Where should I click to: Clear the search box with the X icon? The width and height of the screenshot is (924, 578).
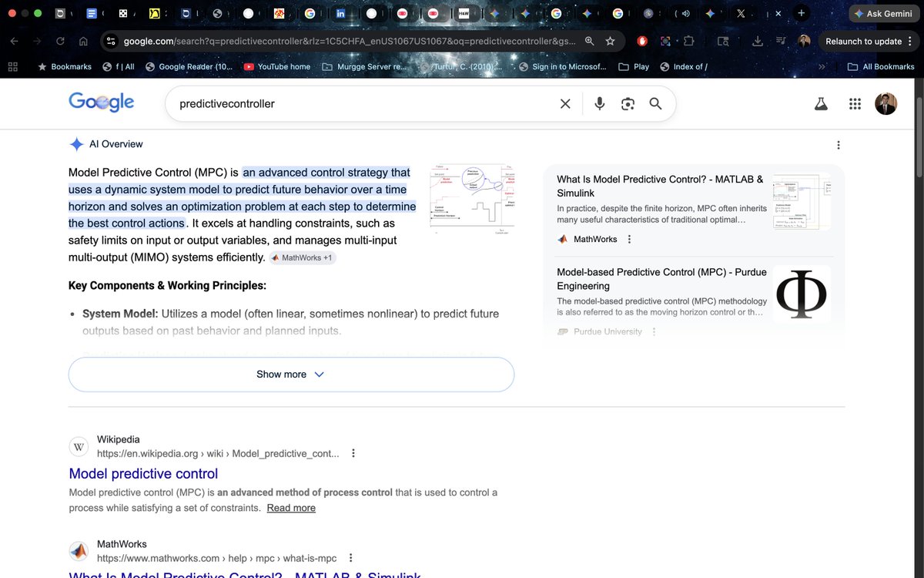click(x=565, y=104)
